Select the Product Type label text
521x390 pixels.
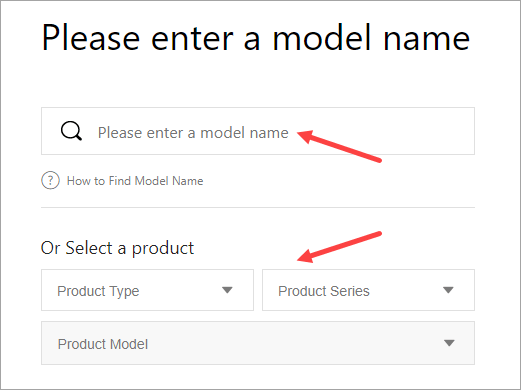click(x=98, y=291)
